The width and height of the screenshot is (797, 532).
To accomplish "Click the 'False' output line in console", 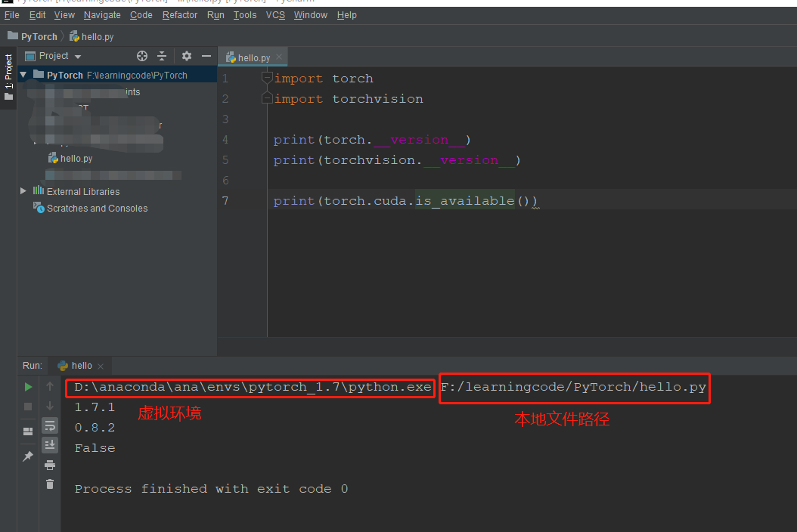I will pos(95,448).
